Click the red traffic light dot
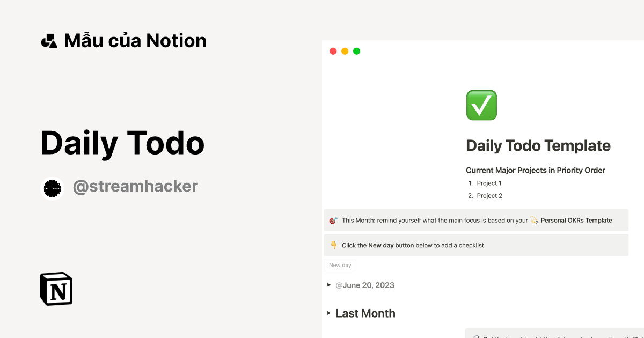Screen dimensions: 644x338 (333, 51)
